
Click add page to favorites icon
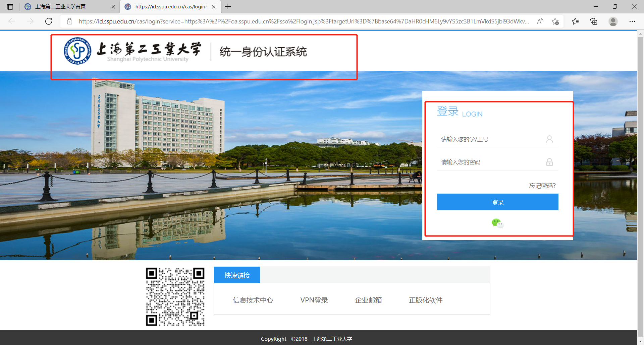pos(555,21)
